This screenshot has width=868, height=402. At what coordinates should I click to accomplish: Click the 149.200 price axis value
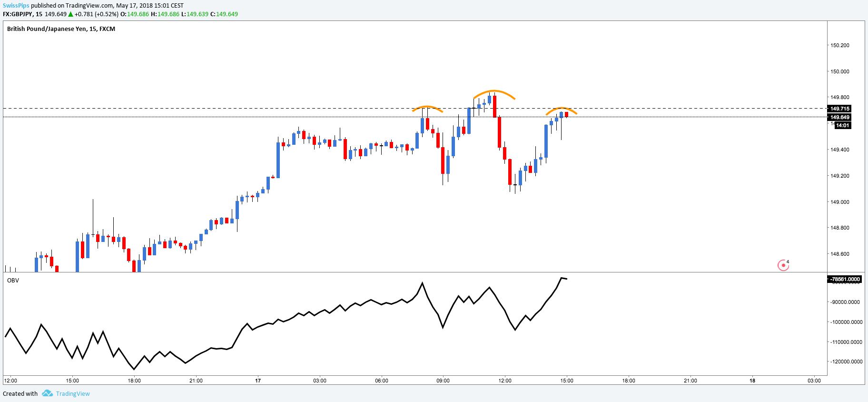(x=840, y=176)
